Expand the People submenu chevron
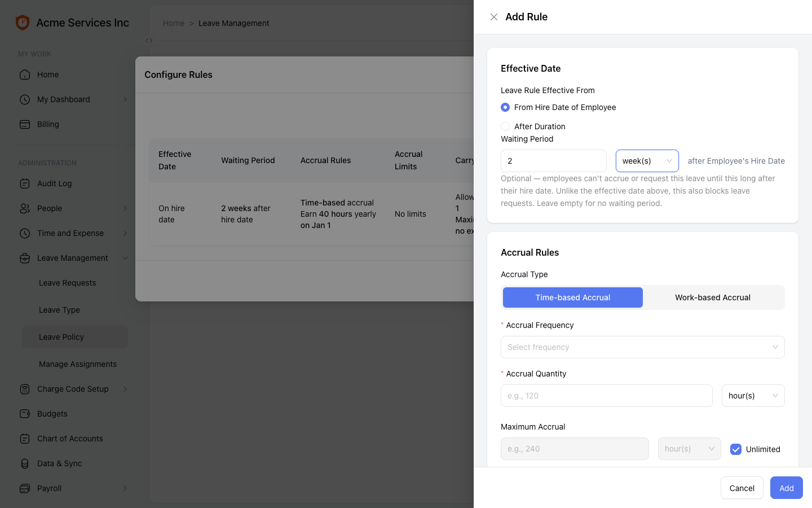The width and height of the screenshot is (812, 508). tap(125, 208)
